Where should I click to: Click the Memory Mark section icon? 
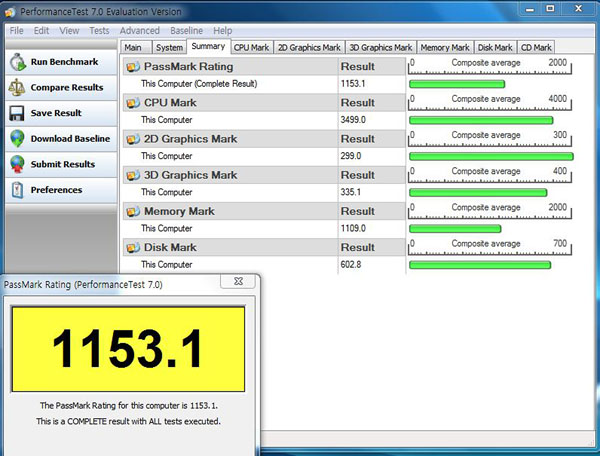tap(133, 212)
